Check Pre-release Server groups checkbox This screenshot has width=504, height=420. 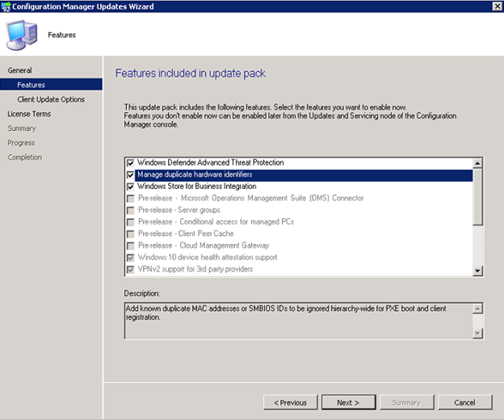pyautogui.click(x=130, y=211)
